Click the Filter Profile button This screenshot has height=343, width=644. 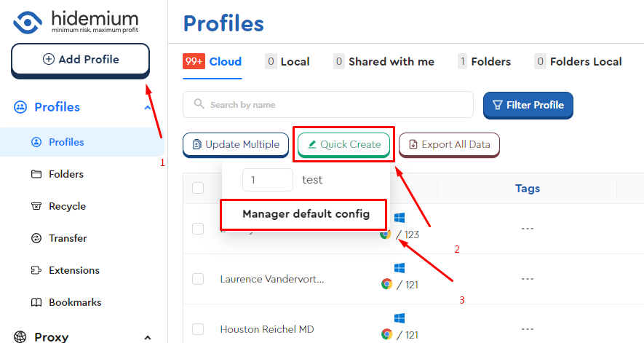(x=528, y=106)
